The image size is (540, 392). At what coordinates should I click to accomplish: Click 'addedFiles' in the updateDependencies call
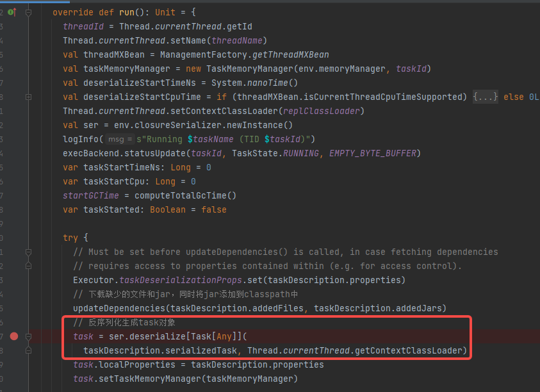(x=278, y=308)
